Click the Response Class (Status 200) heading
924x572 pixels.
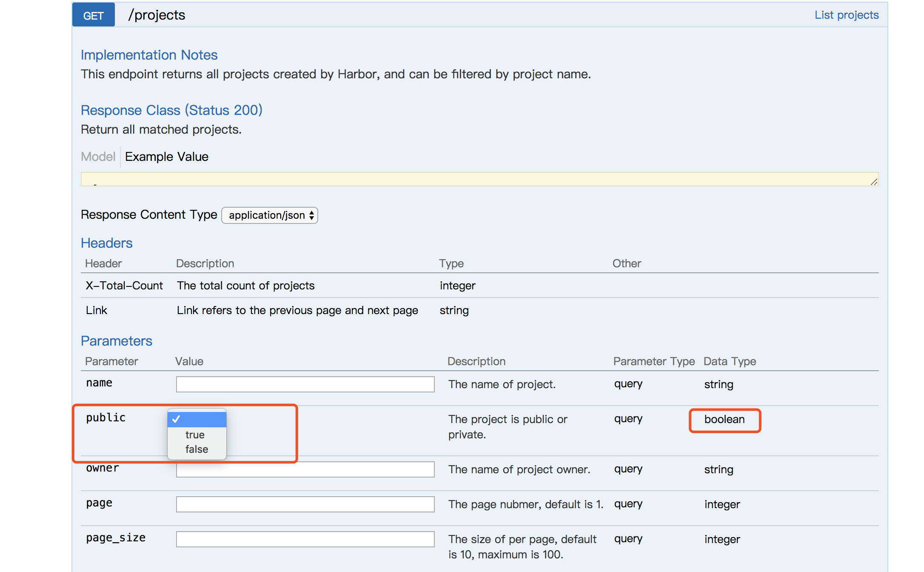coord(171,110)
